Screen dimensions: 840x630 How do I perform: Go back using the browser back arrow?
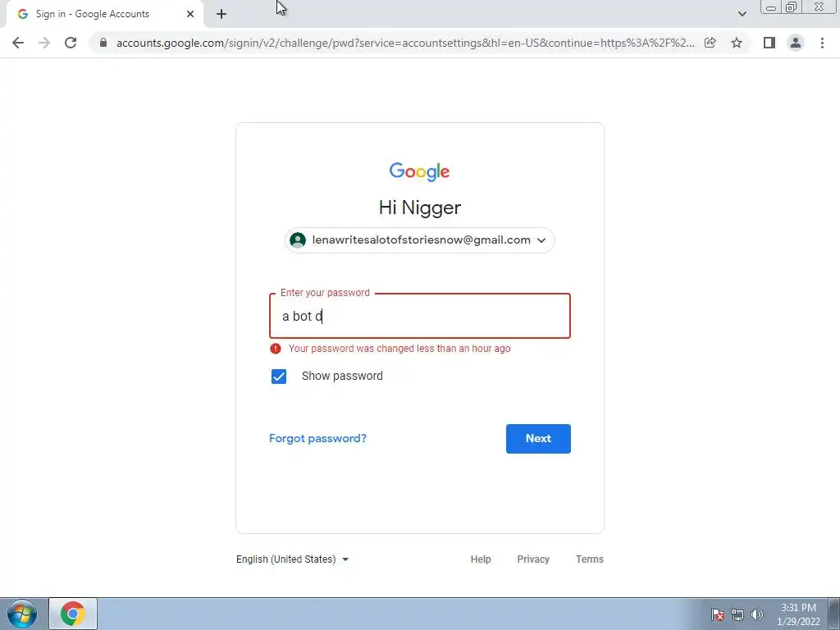click(x=18, y=43)
